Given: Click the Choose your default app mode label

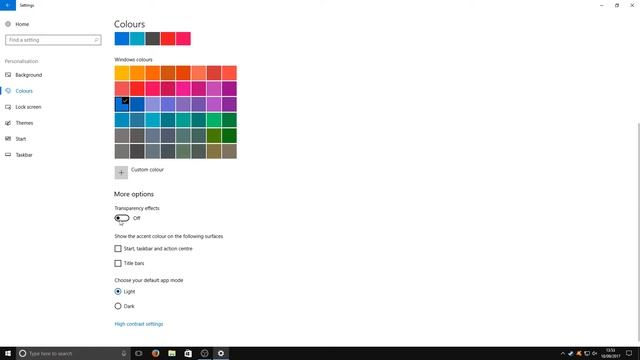Looking at the screenshot, I should pos(149,280).
